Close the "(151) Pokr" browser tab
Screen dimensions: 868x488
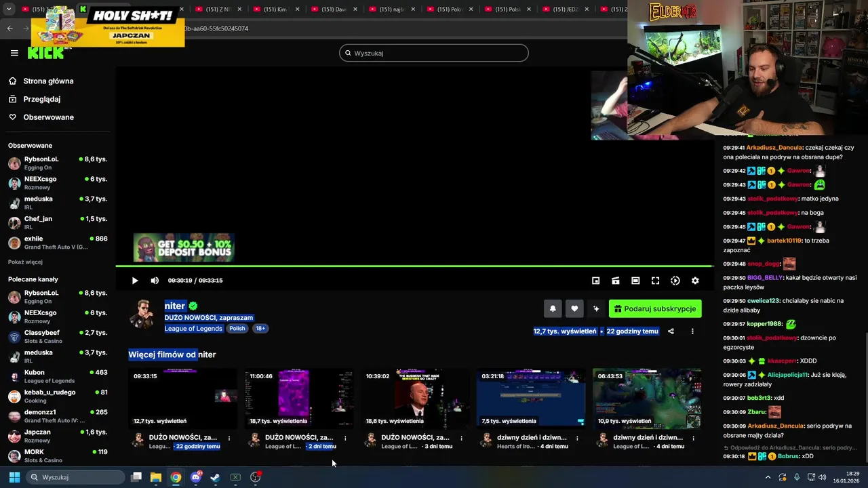471,9
